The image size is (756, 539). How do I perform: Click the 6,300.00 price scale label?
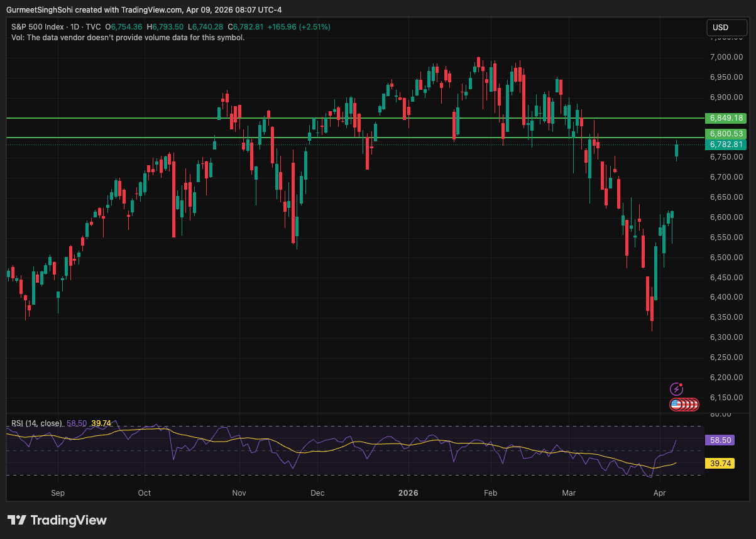[726, 337]
